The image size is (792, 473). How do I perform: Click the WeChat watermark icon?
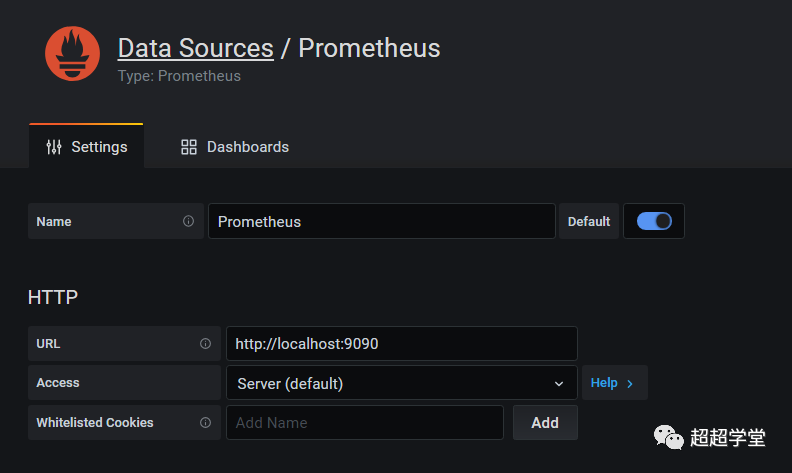click(x=667, y=437)
